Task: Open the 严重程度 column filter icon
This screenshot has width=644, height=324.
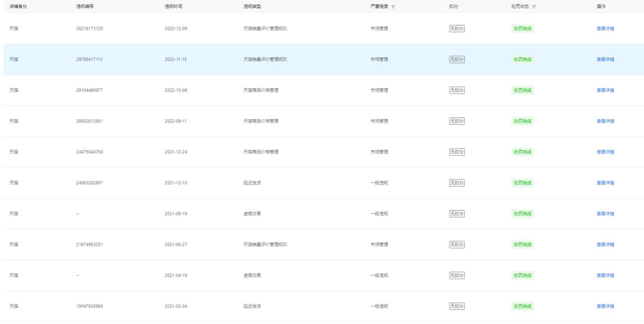Action: point(393,7)
